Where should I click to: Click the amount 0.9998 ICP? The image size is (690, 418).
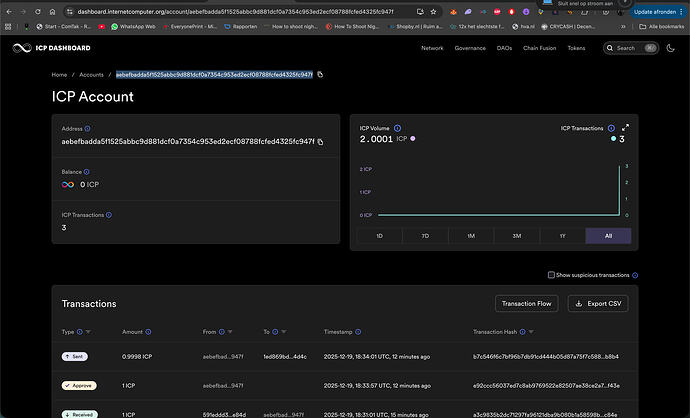[x=137, y=356]
